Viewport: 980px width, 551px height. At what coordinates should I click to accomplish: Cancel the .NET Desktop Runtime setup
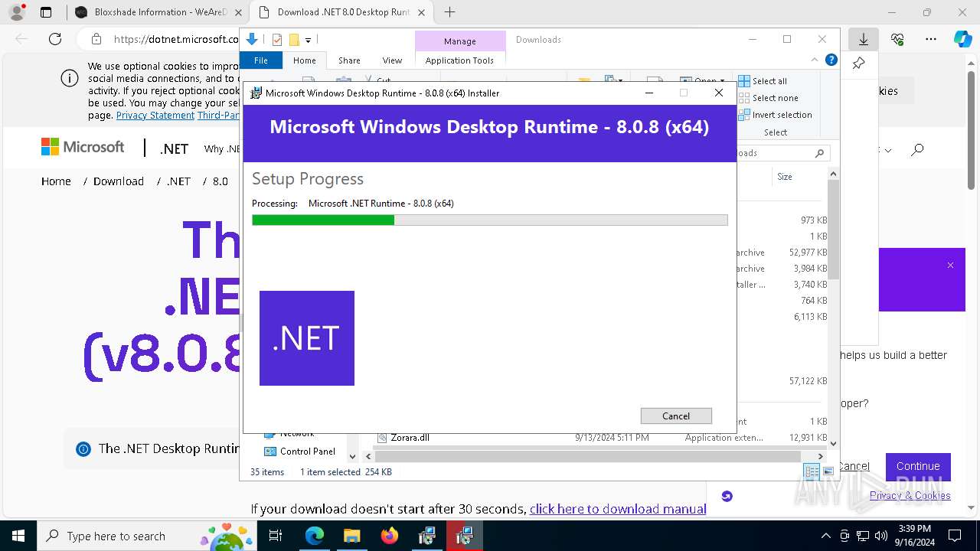pyautogui.click(x=676, y=416)
